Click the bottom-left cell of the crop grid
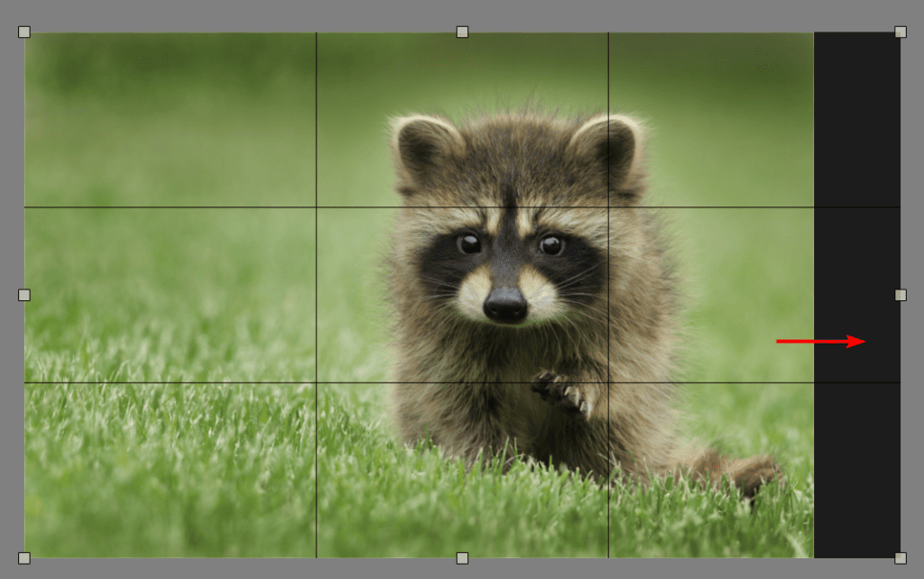Viewport: 924px width, 579px height. (x=170, y=470)
